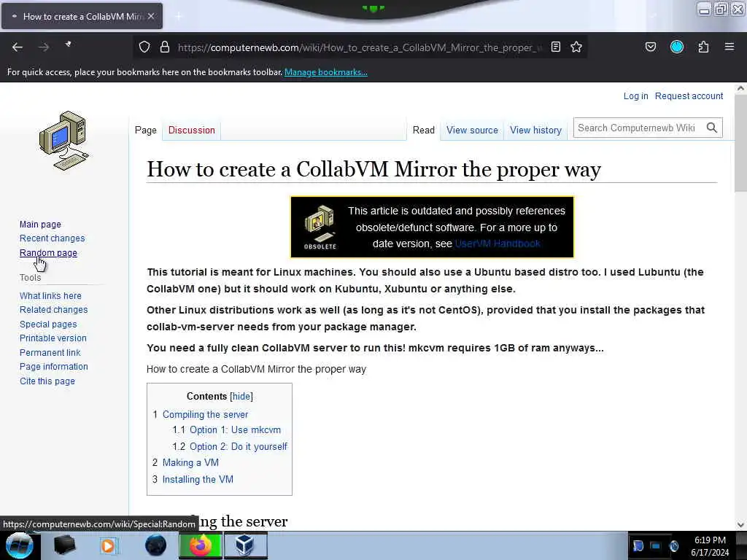Open Page information link
Screen dimensions: 747x560
(54, 367)
